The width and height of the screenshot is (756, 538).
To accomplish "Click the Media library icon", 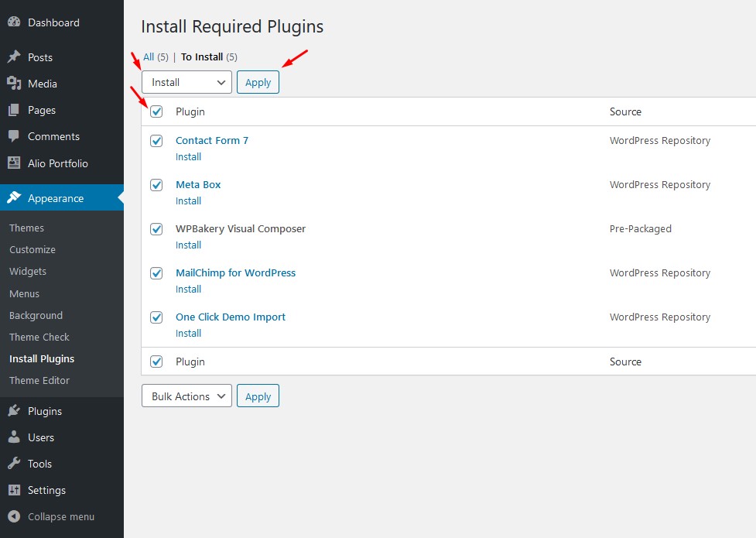I will pyautogui.click(x=14, y=84).
